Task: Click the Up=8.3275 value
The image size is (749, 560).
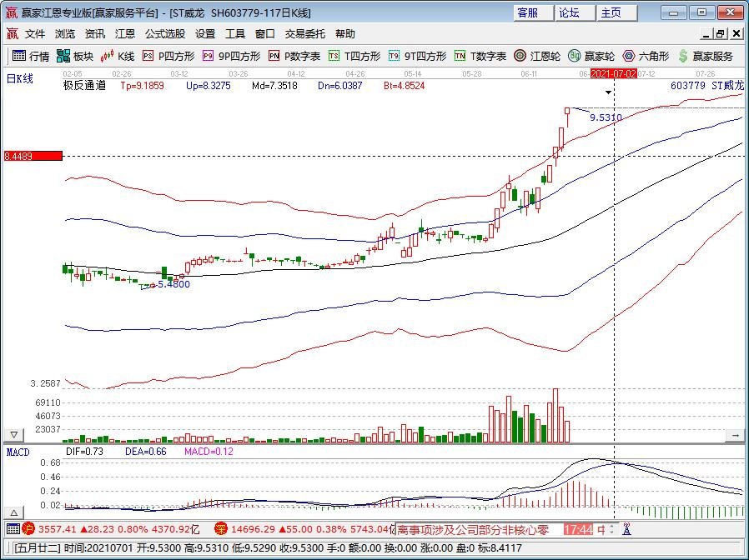Action: coord(209,86)
